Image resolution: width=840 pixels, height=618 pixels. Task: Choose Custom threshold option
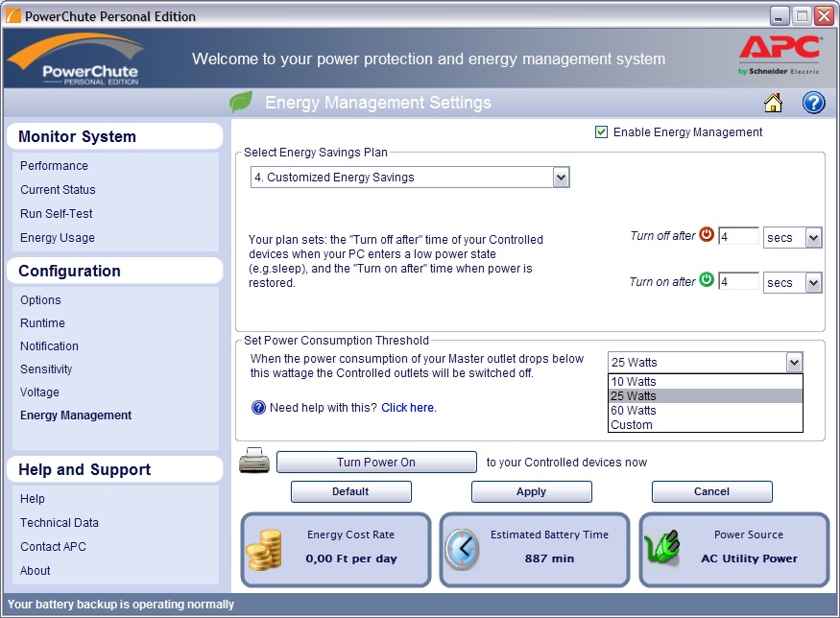(706, 425)
